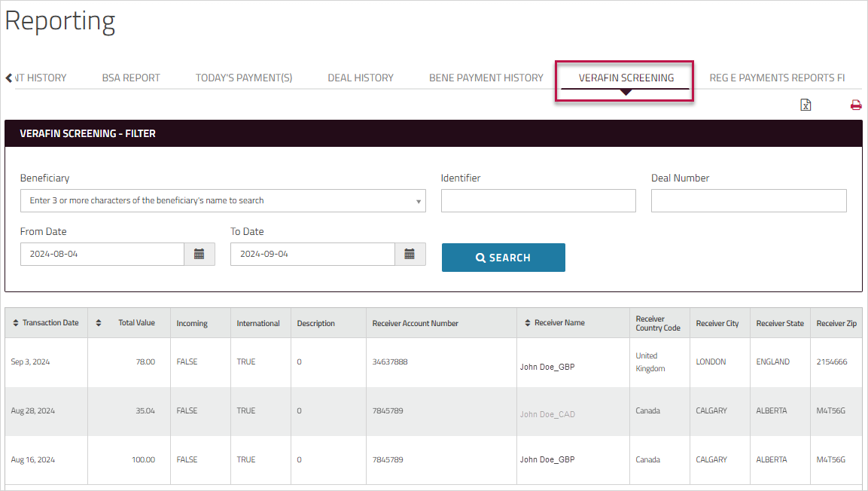Open the From Date calendar picker
The height and width of the screenshot is (491, 868).
point(199,255)
